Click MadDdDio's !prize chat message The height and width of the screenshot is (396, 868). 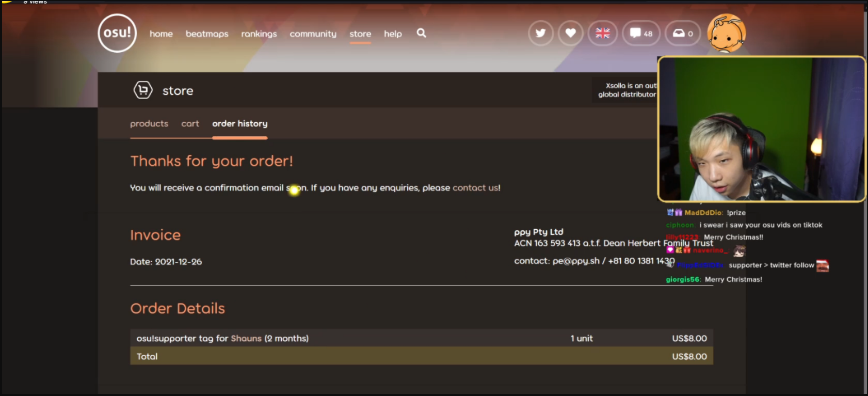[706, 213]
